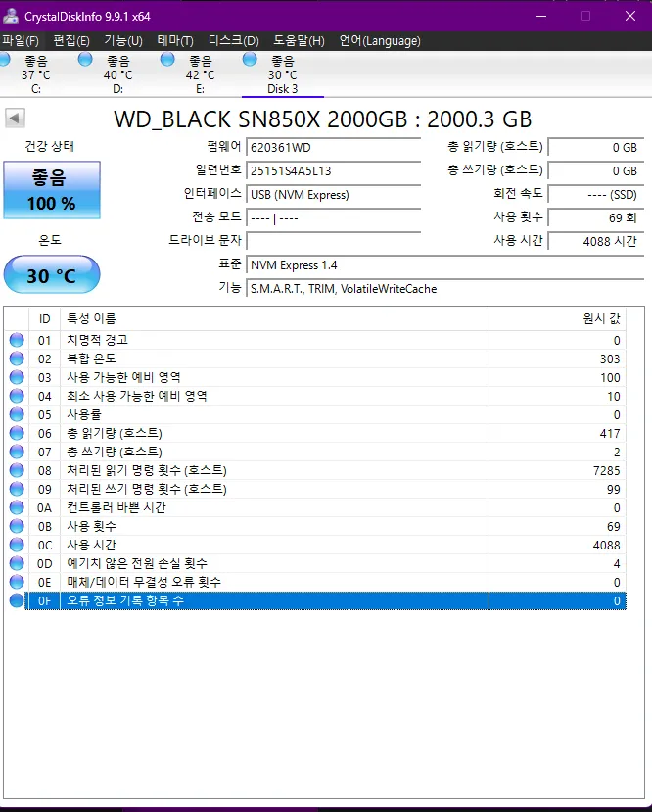The image size is (652, 812).
Task: Click status orb for drive E:
Action: point(167,60)
